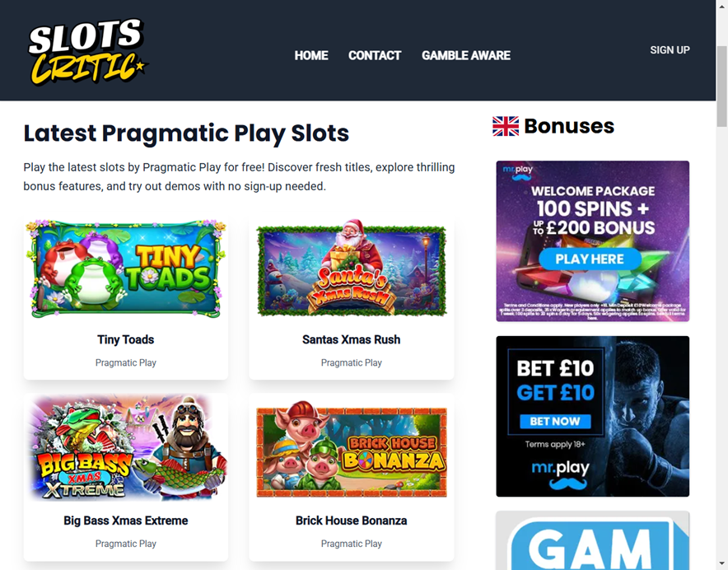Click the Slots Critic logo
The width and height of the screenshot is (728, 570).
(x=87, y=52)
